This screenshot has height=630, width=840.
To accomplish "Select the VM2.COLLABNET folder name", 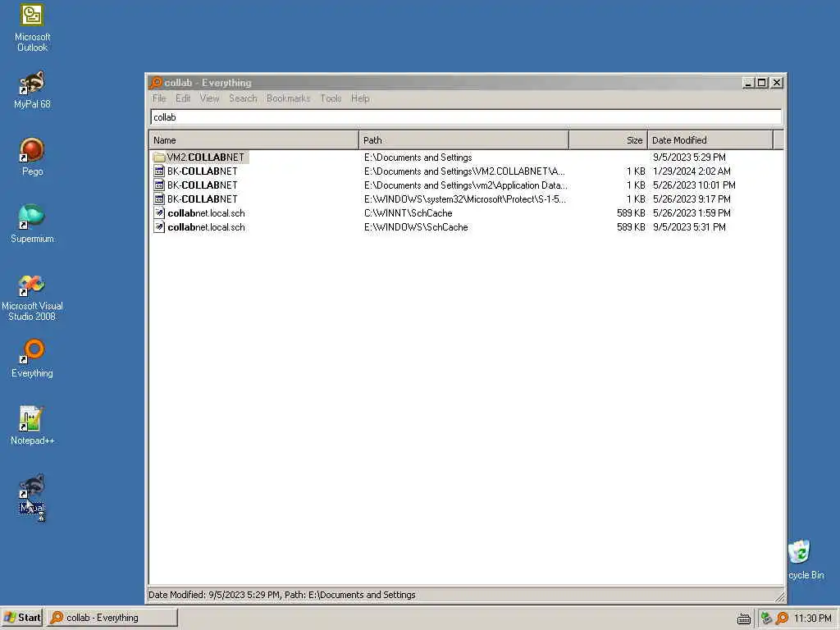I will click(x=205, y=157).
